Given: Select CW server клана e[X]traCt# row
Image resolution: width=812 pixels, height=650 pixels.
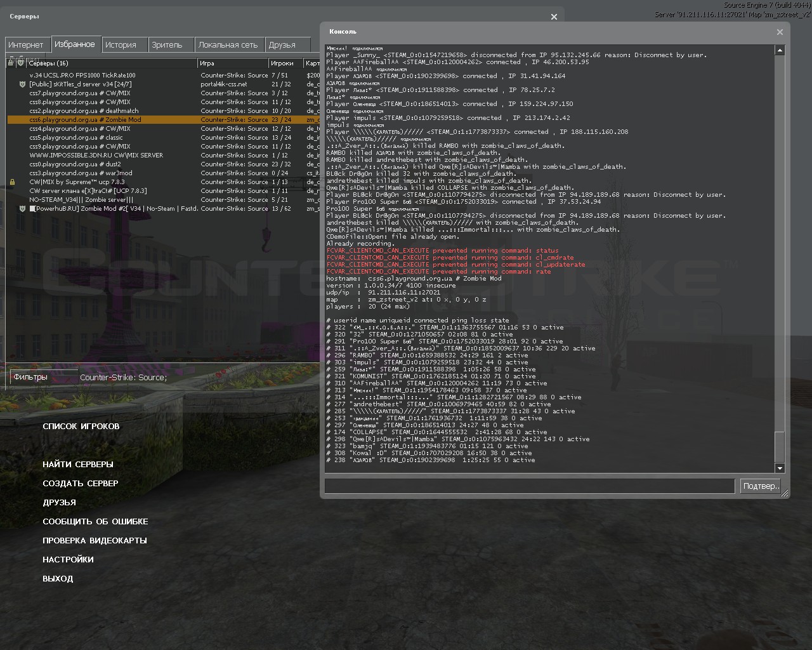Looking at the screenshot, I should pyautogui.click(x=164, y=190).
